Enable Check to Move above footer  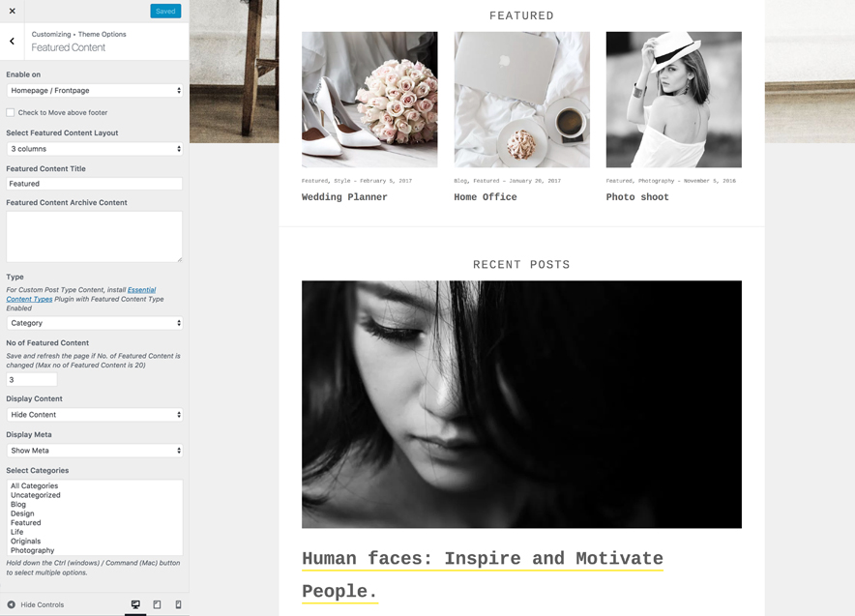click(x=11, y=112)
